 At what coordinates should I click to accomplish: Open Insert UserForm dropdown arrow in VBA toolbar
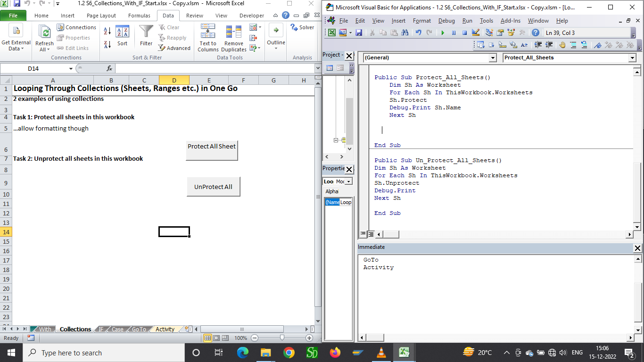point(349,33)
